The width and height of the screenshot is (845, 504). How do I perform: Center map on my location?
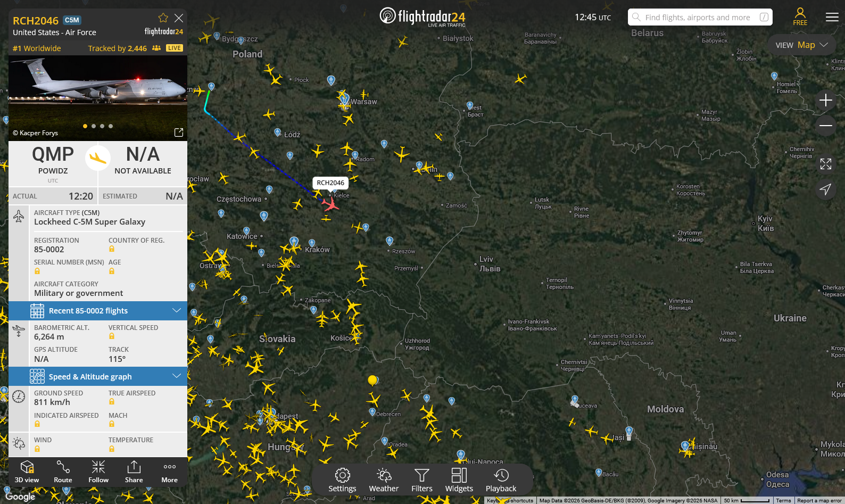[826, 189]
